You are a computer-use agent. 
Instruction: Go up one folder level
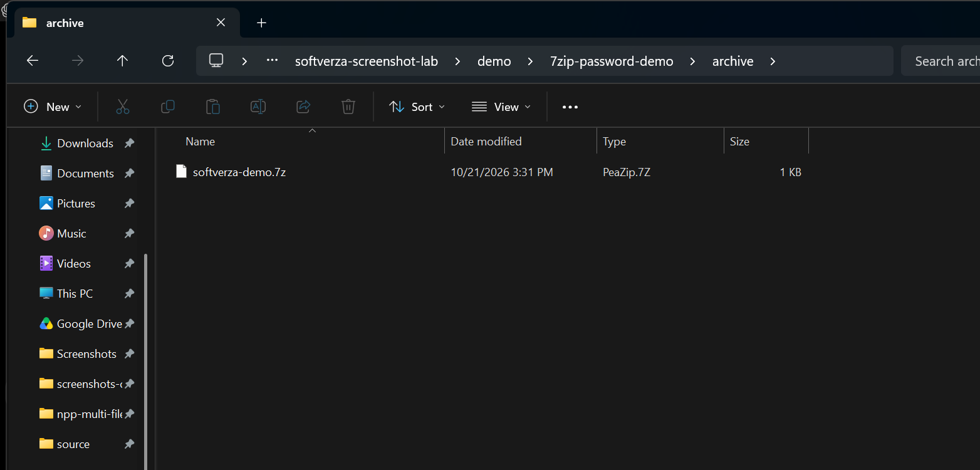click(x=122, y=61)
